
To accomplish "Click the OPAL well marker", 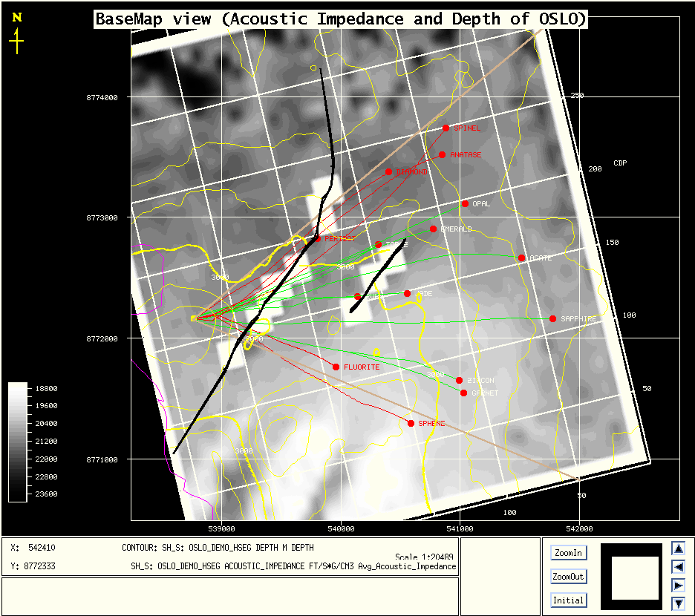I will (465, 203).
